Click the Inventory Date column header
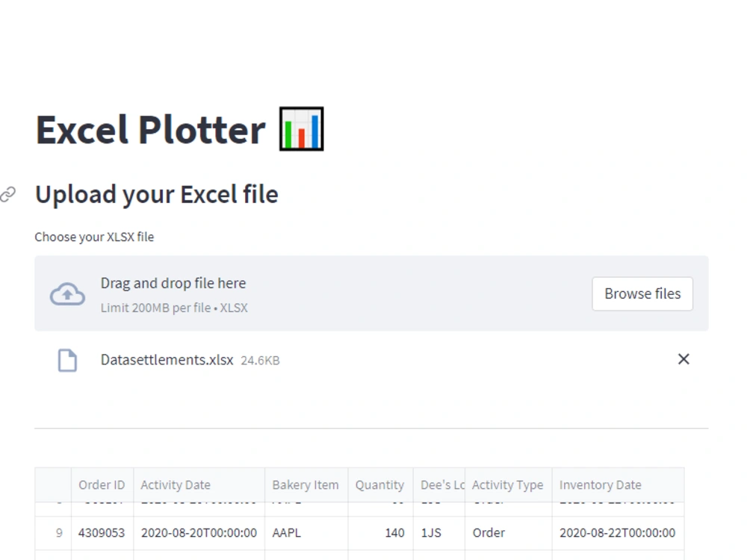 point(601,485)
